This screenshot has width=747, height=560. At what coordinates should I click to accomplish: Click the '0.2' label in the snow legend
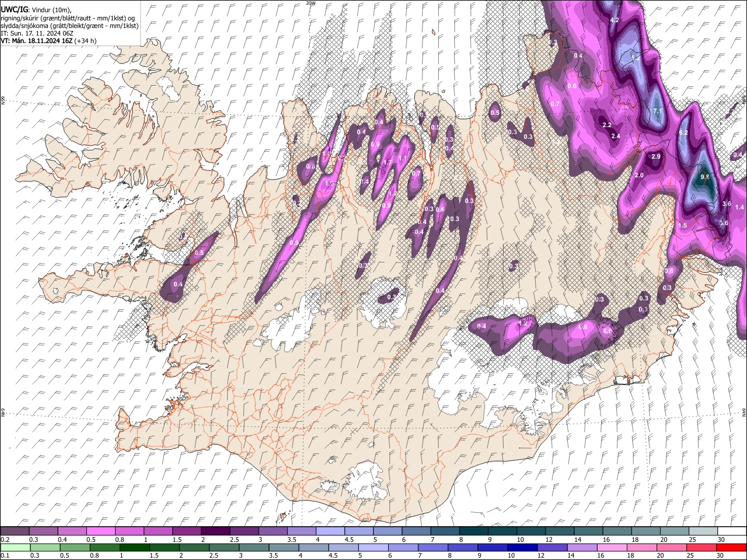4,540
